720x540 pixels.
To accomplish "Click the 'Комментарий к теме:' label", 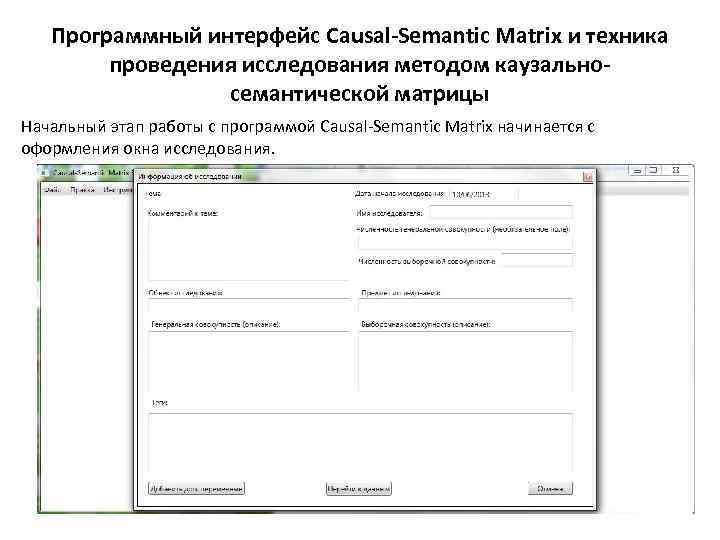I will pyautogui.click(x=182, y=213).
